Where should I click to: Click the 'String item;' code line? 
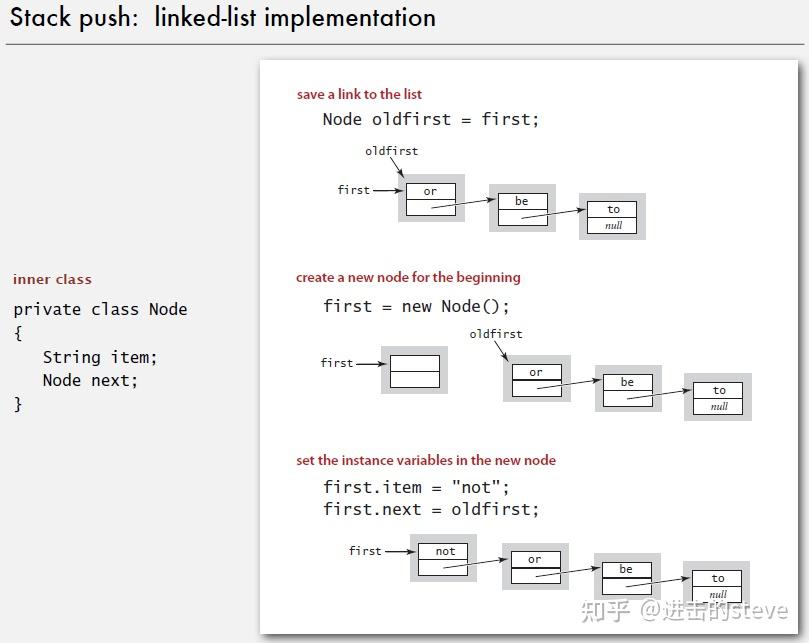tap(100, 357)
